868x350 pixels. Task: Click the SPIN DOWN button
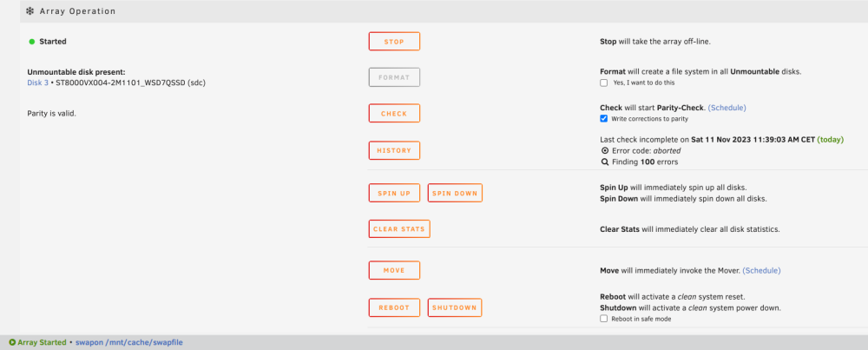coord(455,194)
